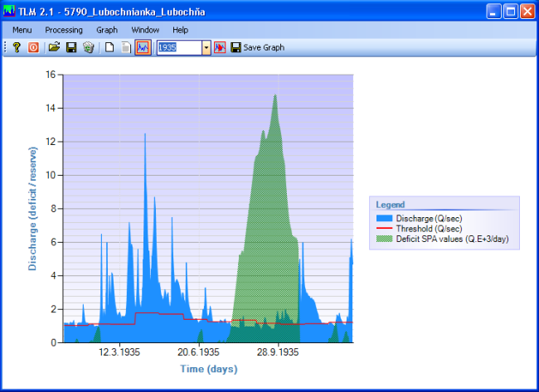Click the 20.6.1935 axis date label

coord(198,352)
